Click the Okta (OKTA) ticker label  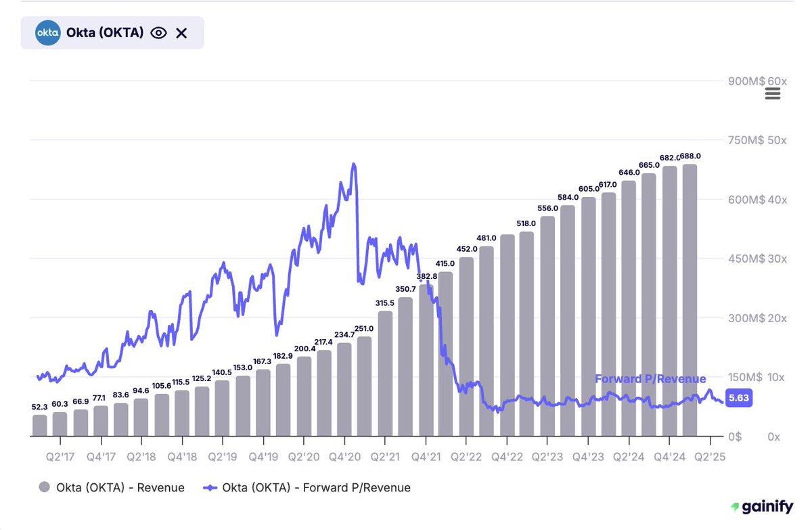[x=105, y=32]
